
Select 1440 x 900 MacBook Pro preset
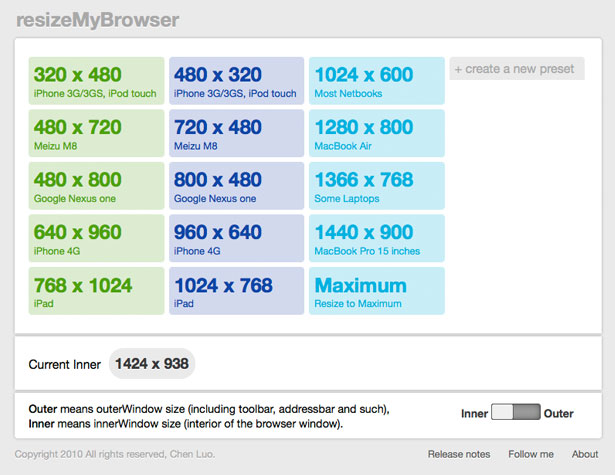point(377,238)
